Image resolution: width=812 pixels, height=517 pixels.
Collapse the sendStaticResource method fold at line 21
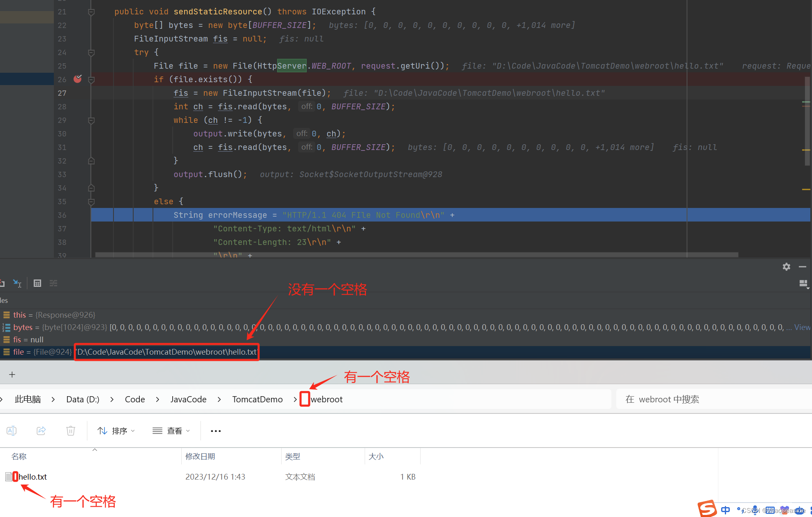point(91,12)
